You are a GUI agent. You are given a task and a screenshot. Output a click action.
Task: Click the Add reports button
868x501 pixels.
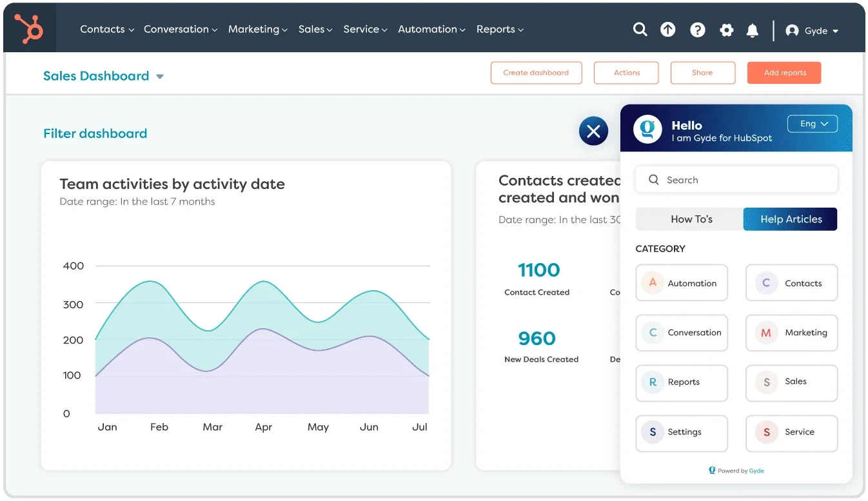click(x=784, y=73)
